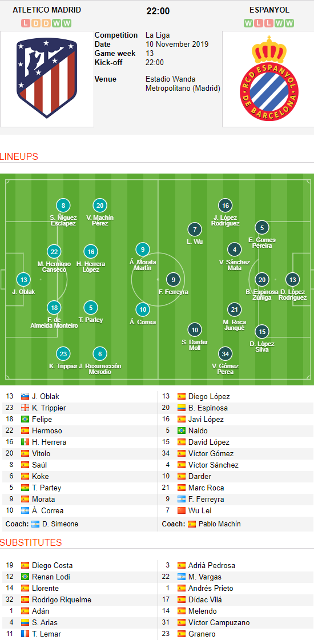The width and height of the screenshot is (314, 644).
Task: Click Atletico's first form badge L
Action: (x=26, y=23)
